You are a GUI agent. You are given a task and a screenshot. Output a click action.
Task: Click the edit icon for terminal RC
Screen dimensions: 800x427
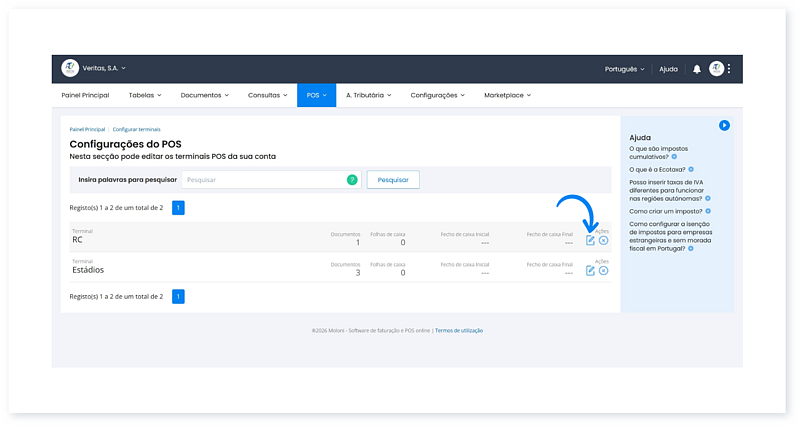click(x=590, y=241)
